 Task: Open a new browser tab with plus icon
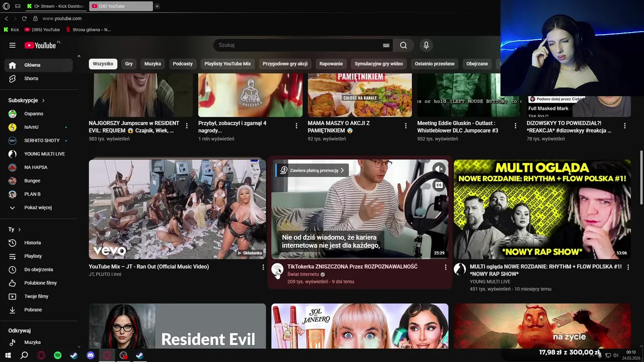(x=157, y=6)
